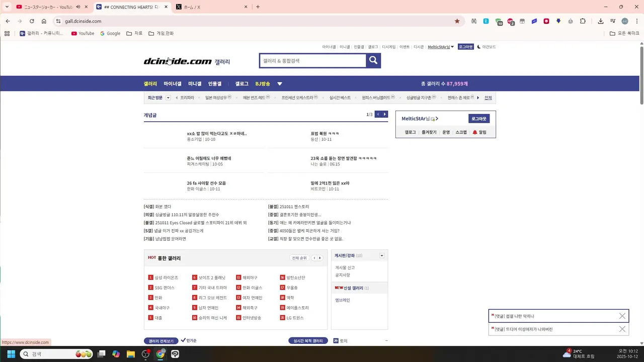Open the 전체 recent galleries link
Screen dimensions: 644x362
pos(488,98)
